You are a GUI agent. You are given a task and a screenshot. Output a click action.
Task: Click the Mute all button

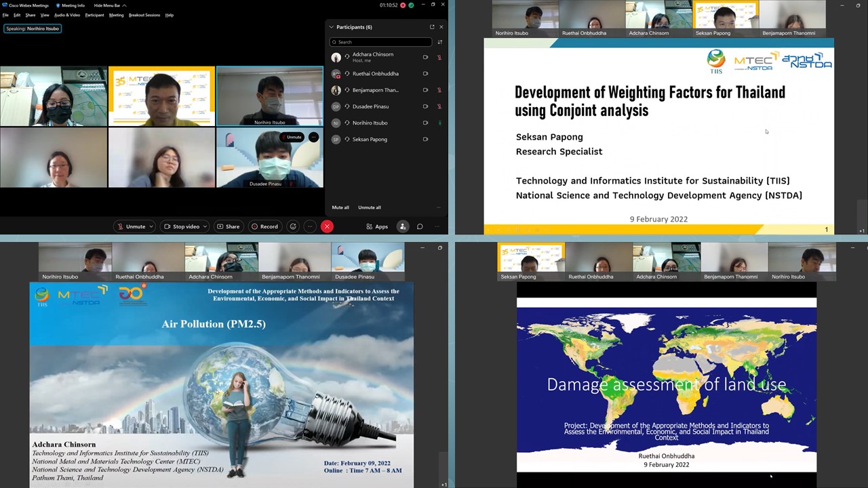point(340,207)
